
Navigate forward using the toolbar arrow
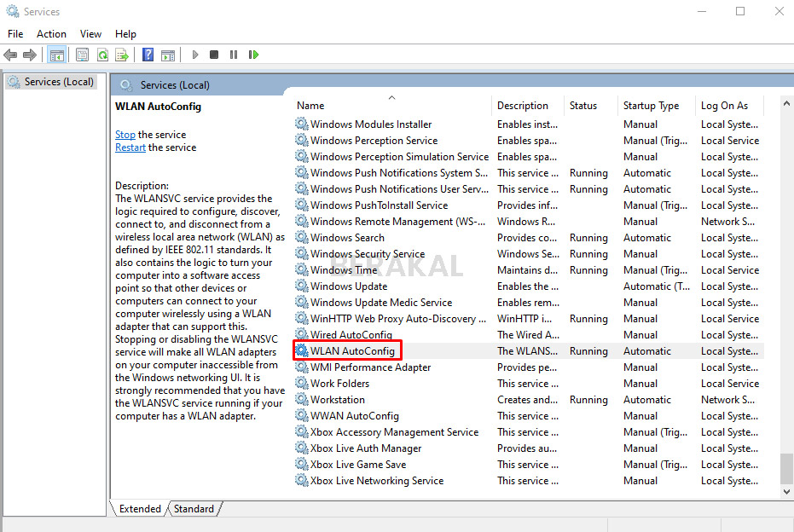click(x=29, y=54)
